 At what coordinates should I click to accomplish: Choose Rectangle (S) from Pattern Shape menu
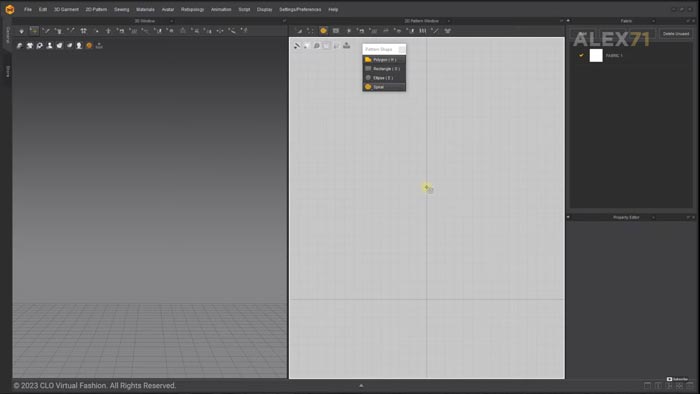click(384, 69)
